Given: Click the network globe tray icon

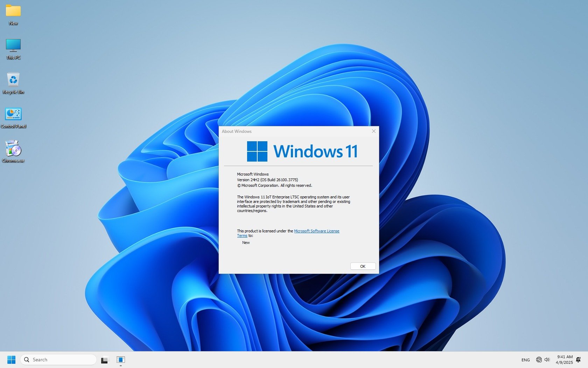Looking at the screenshot, I should (539, 360).
